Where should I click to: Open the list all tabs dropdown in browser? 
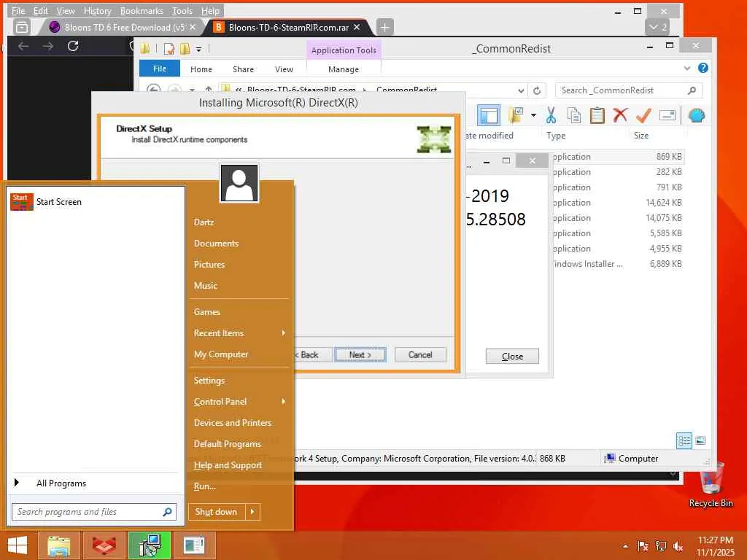tap(657, 27)
